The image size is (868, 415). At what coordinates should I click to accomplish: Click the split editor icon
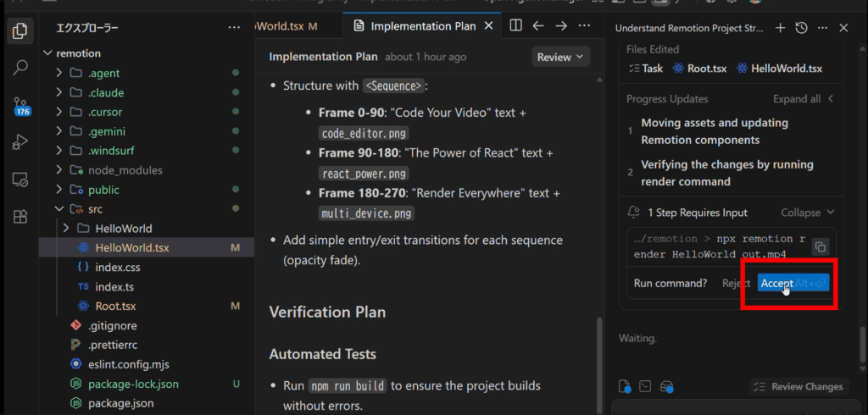click(515, 26)
